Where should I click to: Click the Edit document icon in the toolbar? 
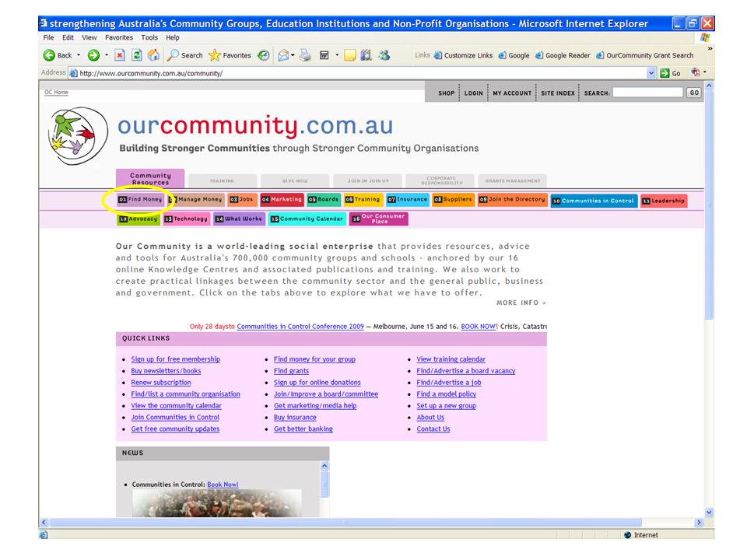point(324,55)
